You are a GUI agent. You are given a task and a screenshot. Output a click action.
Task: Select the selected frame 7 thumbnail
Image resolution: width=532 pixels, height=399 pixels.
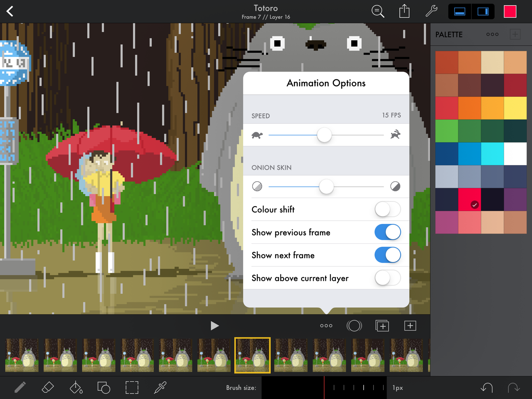pos(253,355)
